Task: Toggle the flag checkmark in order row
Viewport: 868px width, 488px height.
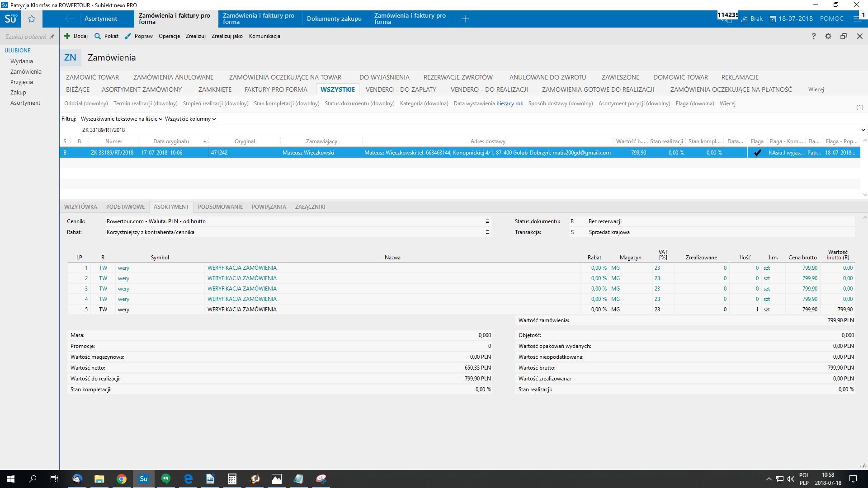Action: [x=757, y=153]
